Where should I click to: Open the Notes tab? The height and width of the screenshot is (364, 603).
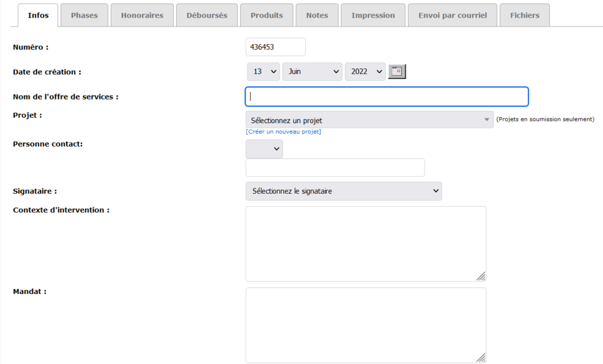[x=317, y=15]
